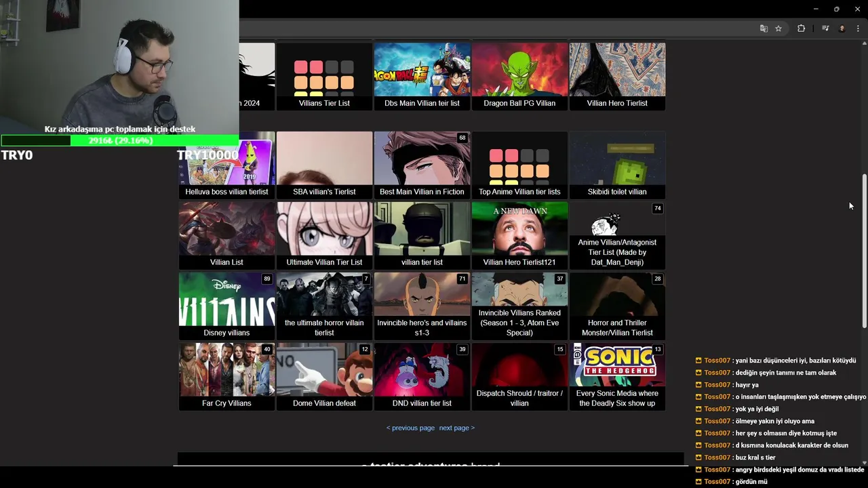Go to the previous page link

pos(410,428)
